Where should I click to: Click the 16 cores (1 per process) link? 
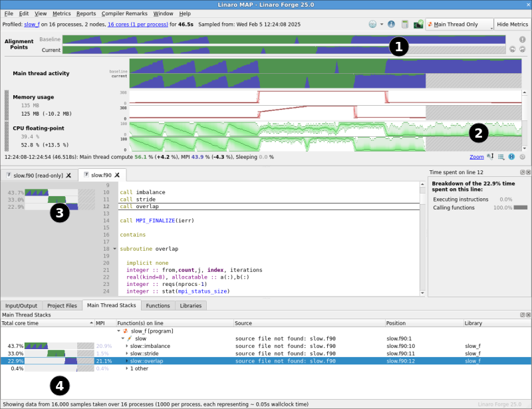[x=138, y=25]
